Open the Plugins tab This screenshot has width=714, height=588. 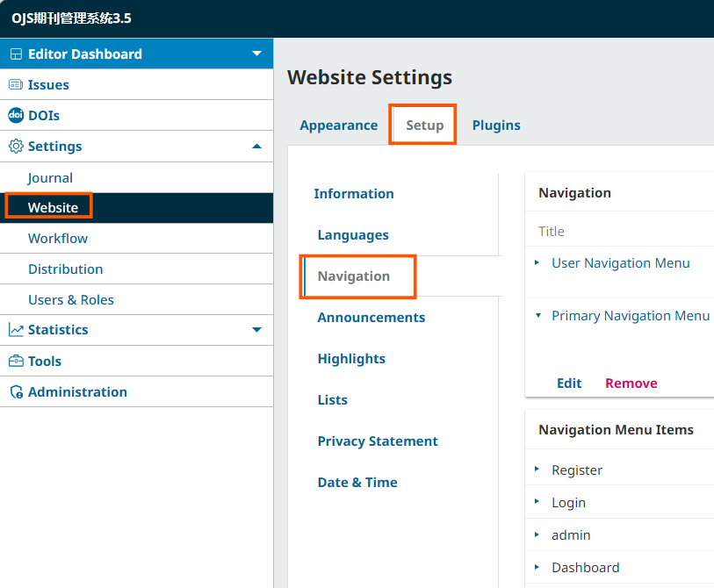coord(496,125)
